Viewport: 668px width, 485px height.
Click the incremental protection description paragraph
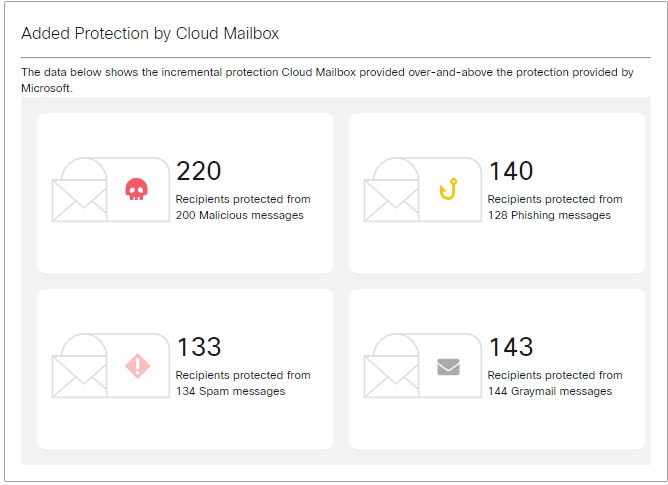pos(327,80)
